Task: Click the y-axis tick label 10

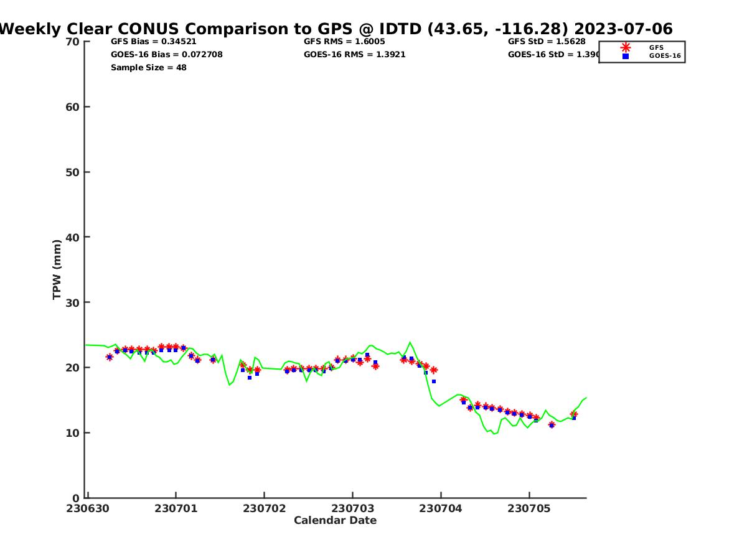Action: point(72,433)
